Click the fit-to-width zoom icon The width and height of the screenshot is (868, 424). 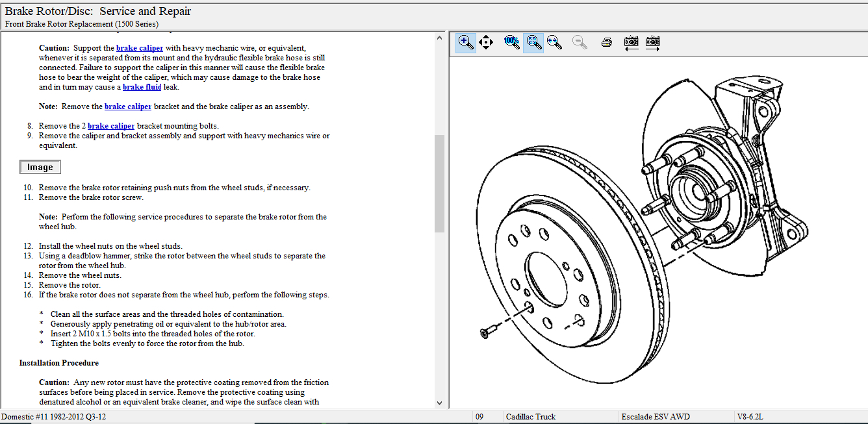click(554, 43)
